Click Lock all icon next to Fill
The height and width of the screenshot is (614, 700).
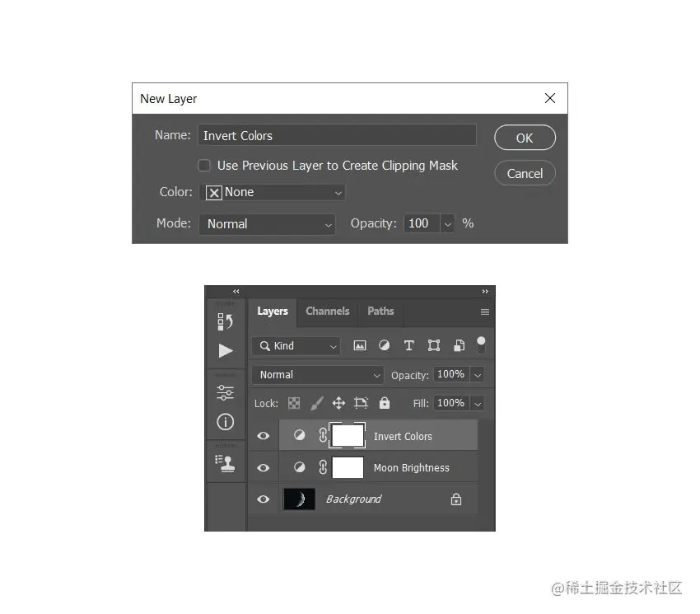pyautogui.click(x=384, y=403)
